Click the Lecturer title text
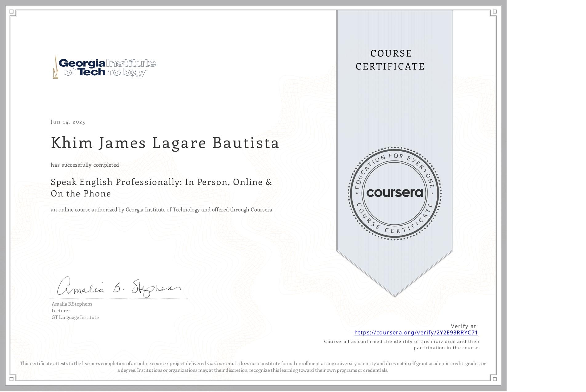Screen dimensions: 586x392 61,311
